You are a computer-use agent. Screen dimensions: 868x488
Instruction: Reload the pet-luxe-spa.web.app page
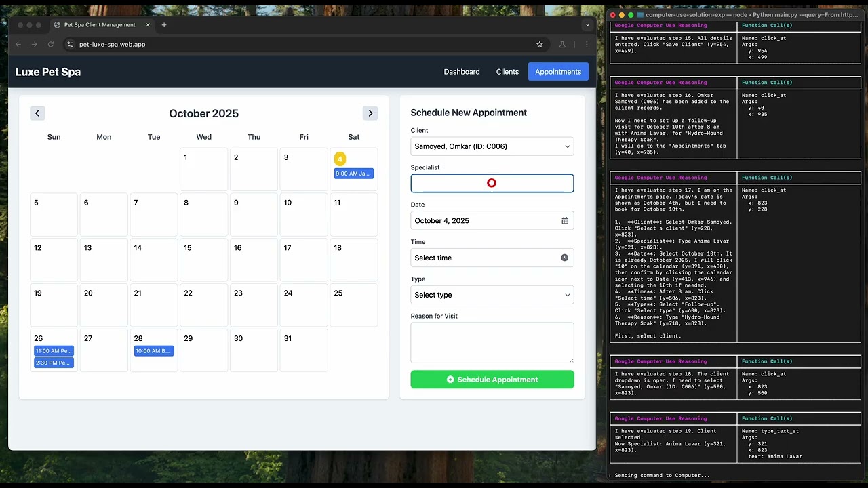50,44
